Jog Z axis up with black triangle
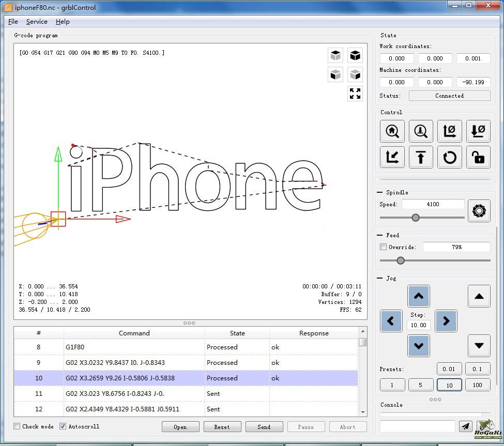Screen dimensions: 504x446 coord(479,296)
